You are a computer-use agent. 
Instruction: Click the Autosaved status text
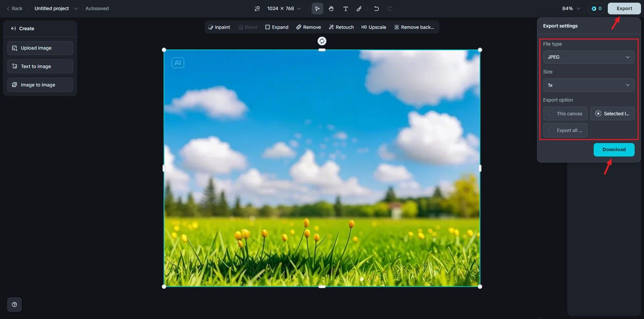(97, 9)
